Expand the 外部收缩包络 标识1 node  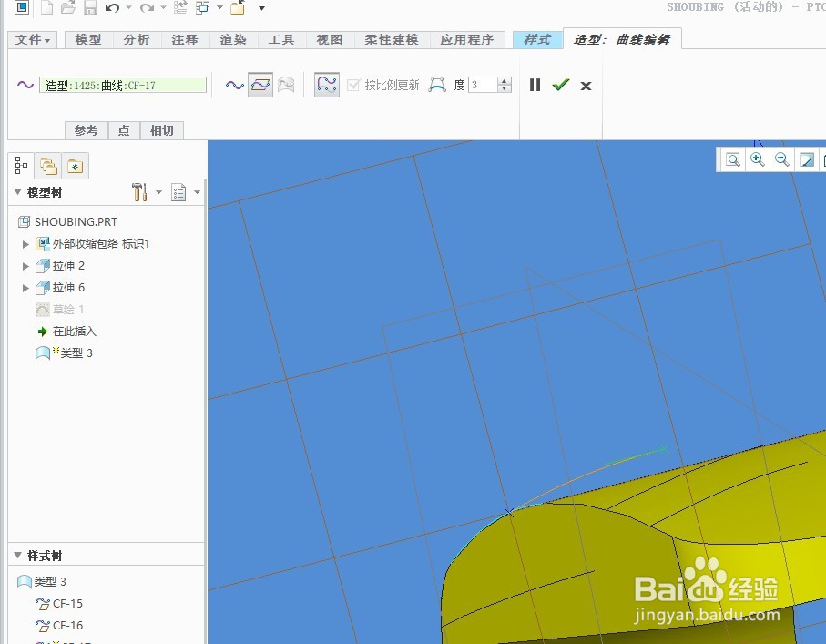(x=25, y=244)
